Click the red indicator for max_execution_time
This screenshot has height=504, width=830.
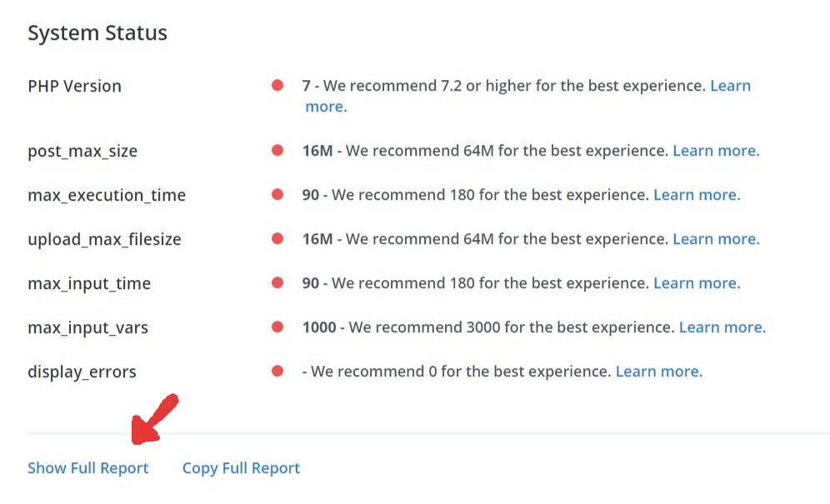277,195
